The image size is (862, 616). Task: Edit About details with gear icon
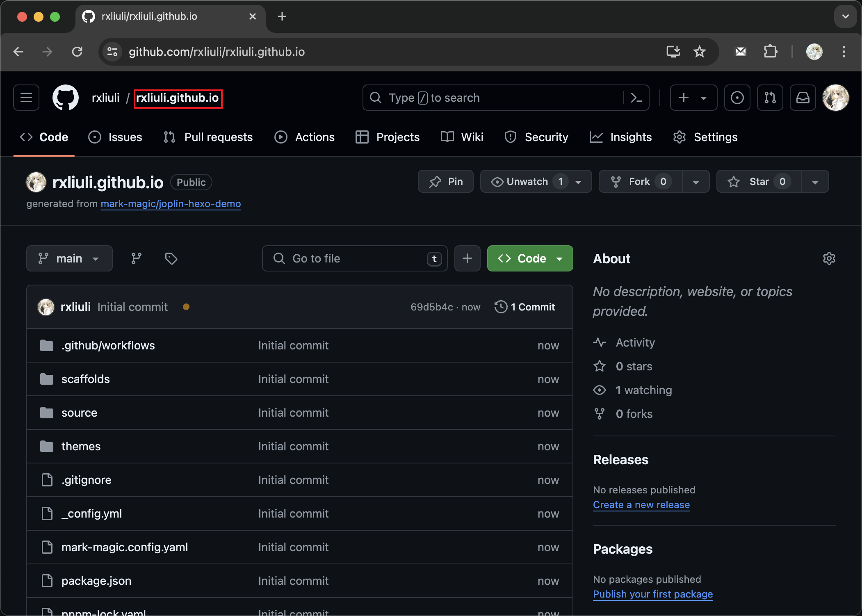tap(829, 258)
